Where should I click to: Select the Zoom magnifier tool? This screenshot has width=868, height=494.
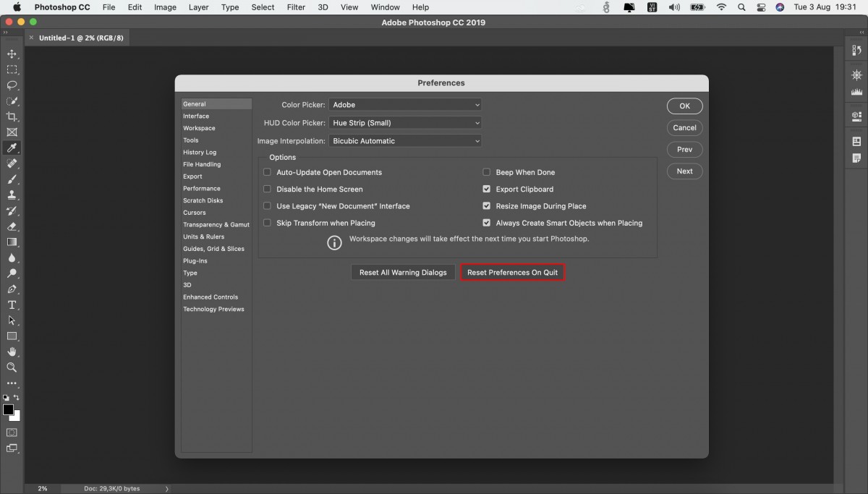(12, 367)
